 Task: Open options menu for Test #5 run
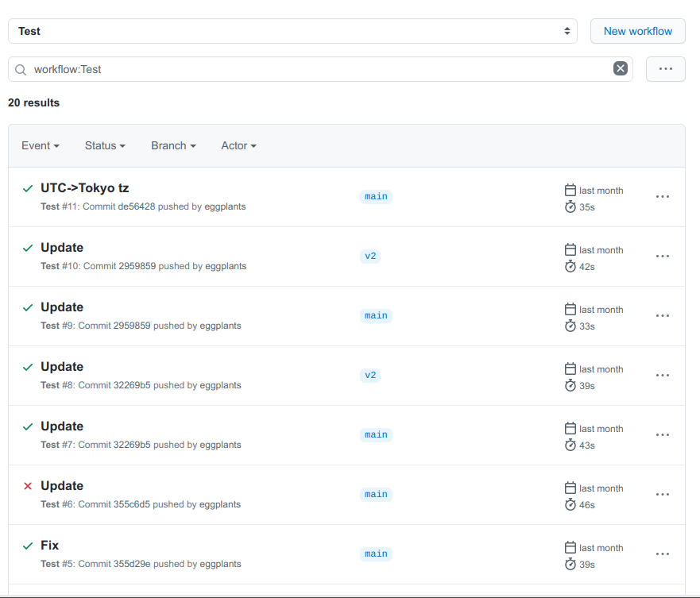(663, 554)
